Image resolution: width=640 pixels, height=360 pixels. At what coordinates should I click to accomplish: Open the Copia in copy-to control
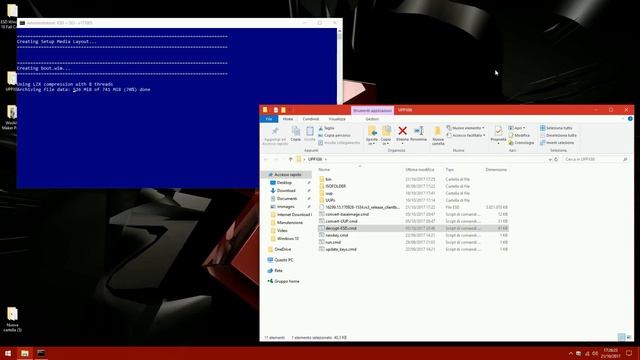tap(386, 136)
